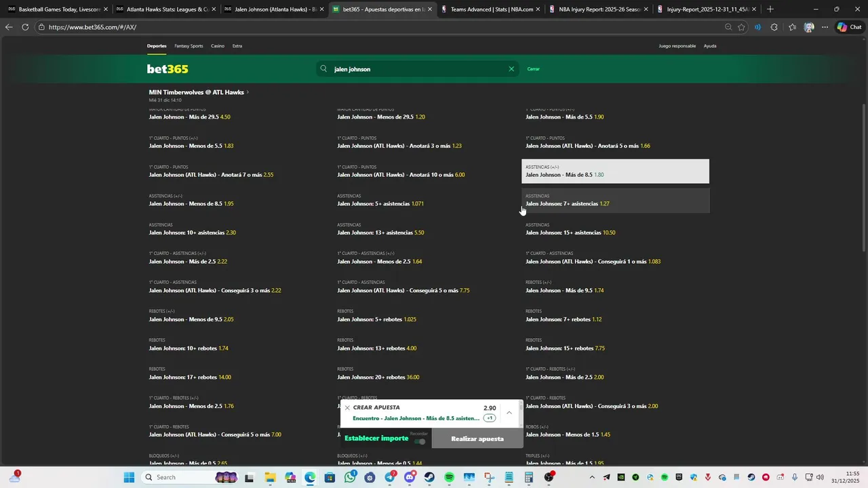The height and width of the screenshot is (488, 868).
Task: Select Jalen Johnson 7+ asistencias 1.27
Action: [615, 201]
